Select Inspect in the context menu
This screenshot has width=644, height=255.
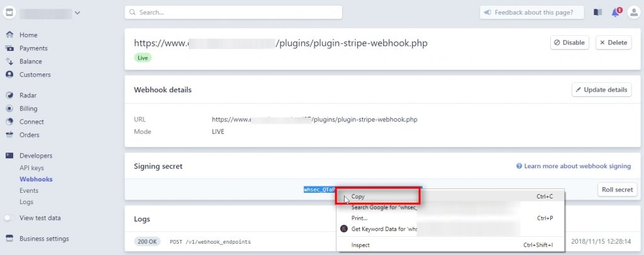(360, 245)
